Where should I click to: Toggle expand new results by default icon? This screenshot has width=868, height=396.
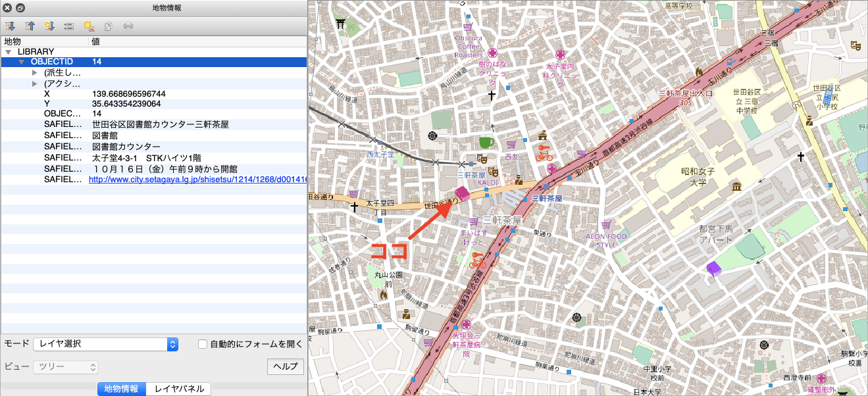click(x=49, y=26)
